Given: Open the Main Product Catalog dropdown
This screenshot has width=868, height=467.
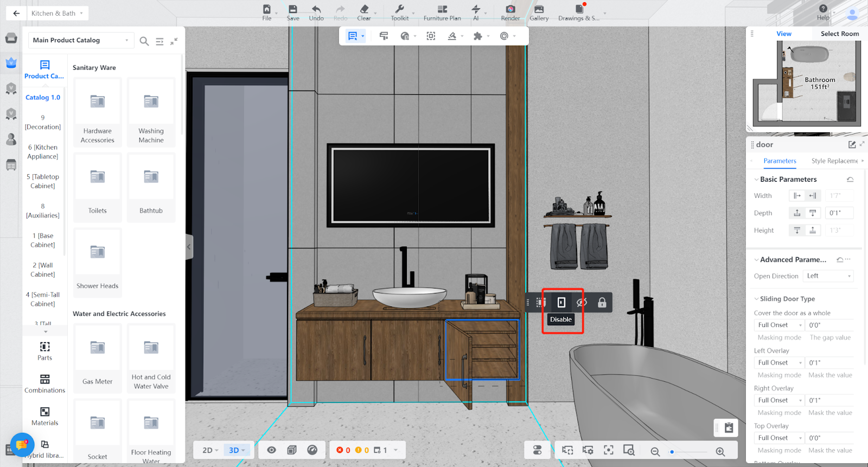Looking at the screenshot, I should (81, 40).
